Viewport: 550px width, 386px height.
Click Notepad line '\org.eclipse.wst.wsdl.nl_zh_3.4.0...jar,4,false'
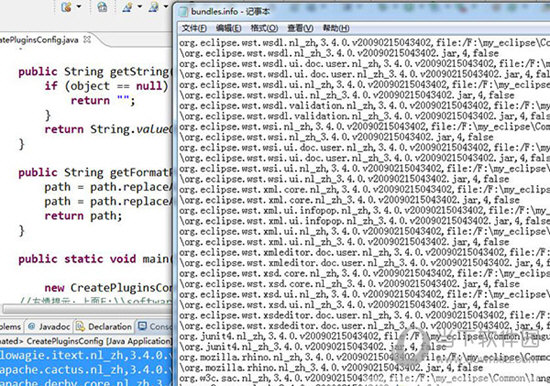(339, 53)
